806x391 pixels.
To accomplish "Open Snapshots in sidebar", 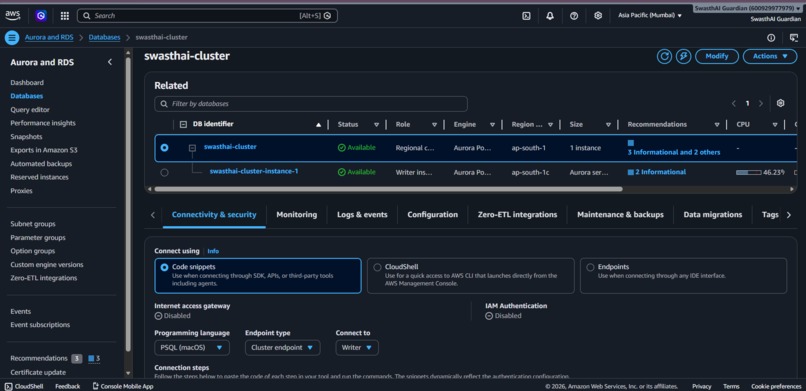I will 26,137.
